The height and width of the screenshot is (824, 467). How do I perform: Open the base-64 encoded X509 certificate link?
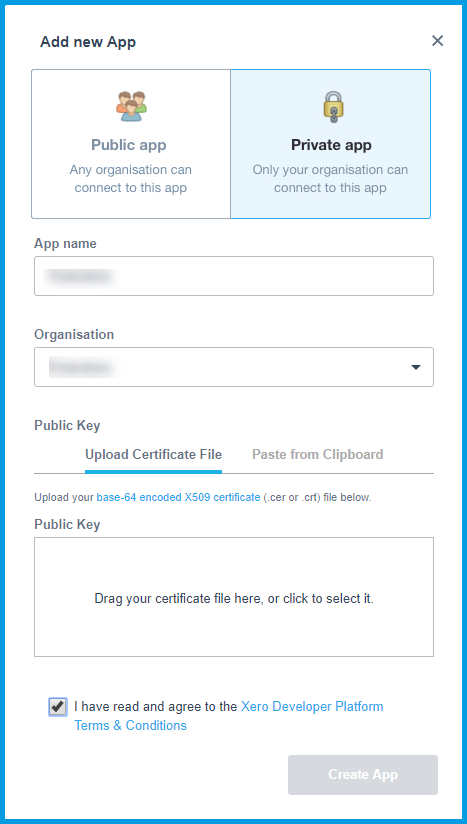(178, 497)
